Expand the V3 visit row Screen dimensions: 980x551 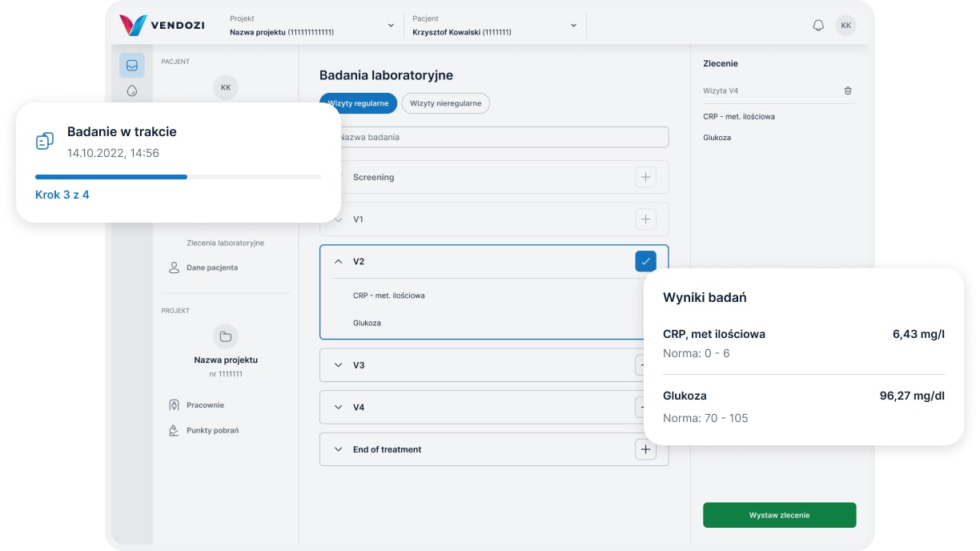[338, 365]
